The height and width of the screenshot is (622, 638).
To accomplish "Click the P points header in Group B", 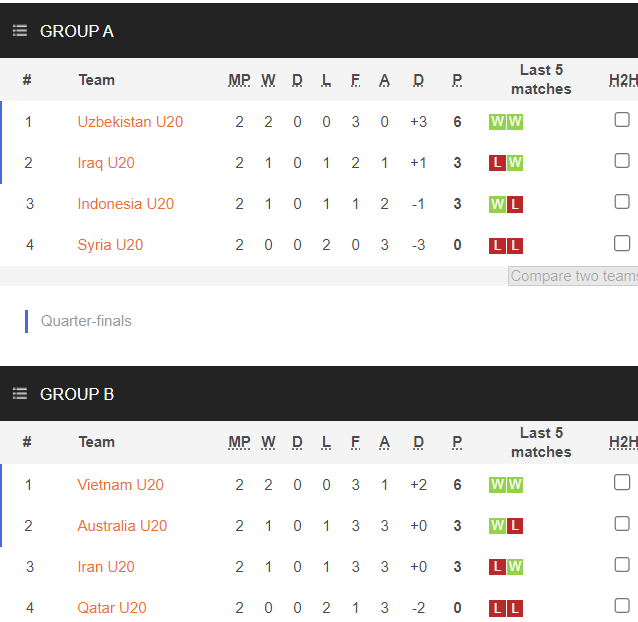I will click(457, 442).
